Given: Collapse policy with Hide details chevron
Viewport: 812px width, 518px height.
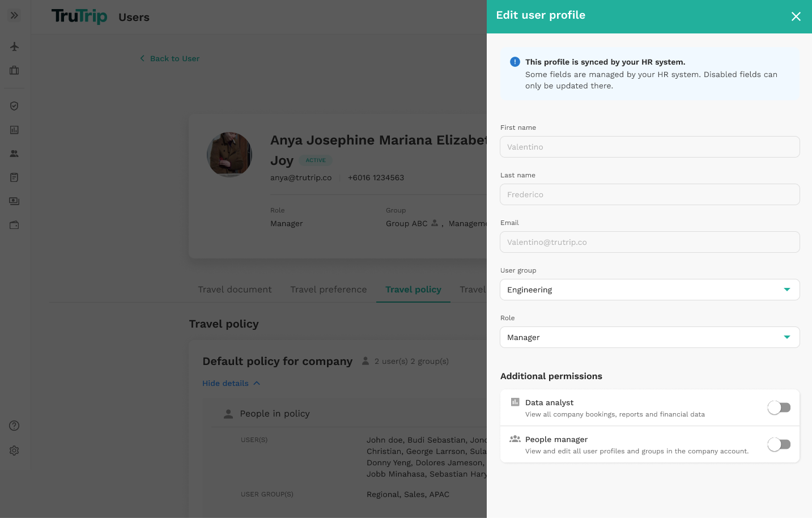Looking at the screenshot, I should [x=231, y=383].
